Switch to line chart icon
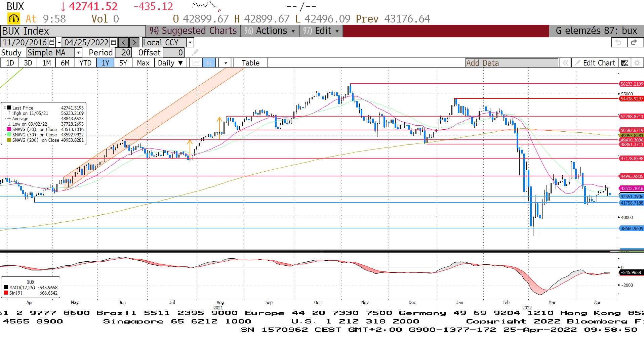 point(196,63)
